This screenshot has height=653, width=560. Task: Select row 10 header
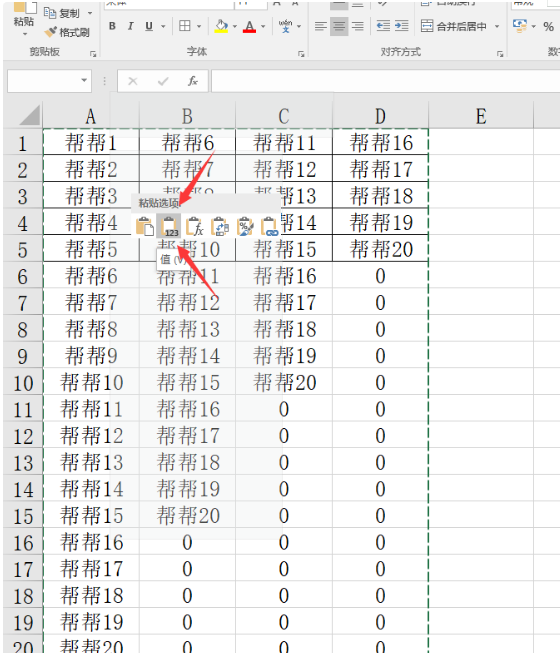22,383
